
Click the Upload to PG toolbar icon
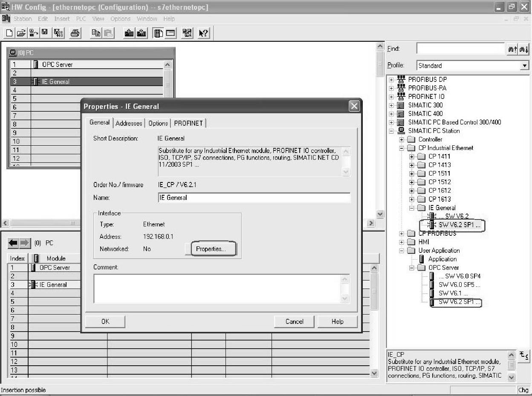coord(142,33)
